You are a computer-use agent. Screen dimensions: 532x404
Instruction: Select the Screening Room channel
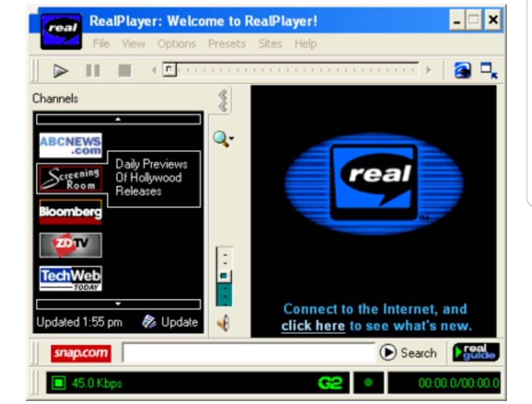click(70, 178)
